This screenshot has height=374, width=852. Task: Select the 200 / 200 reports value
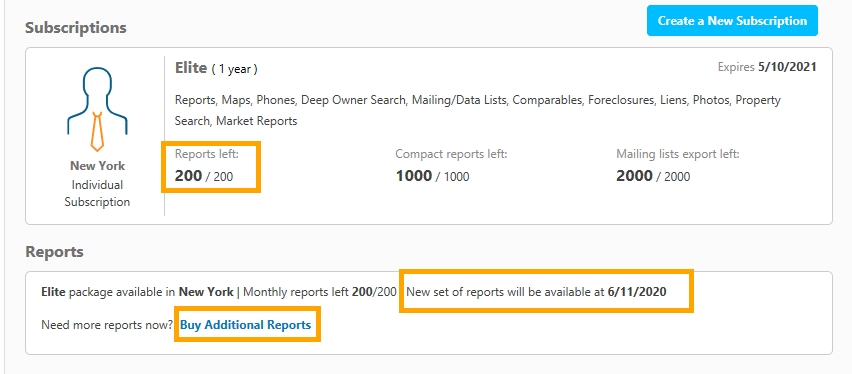click(204, 176)
